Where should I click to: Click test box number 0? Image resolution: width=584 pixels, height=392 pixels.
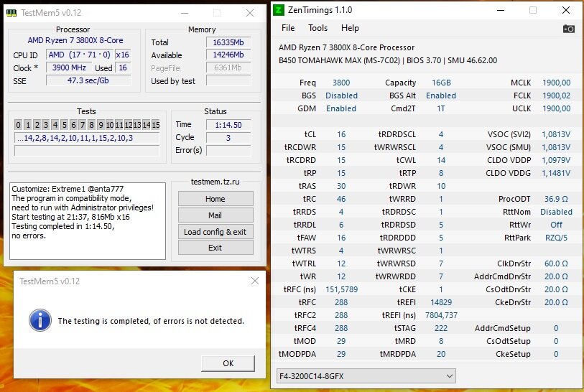coord(18,125)
